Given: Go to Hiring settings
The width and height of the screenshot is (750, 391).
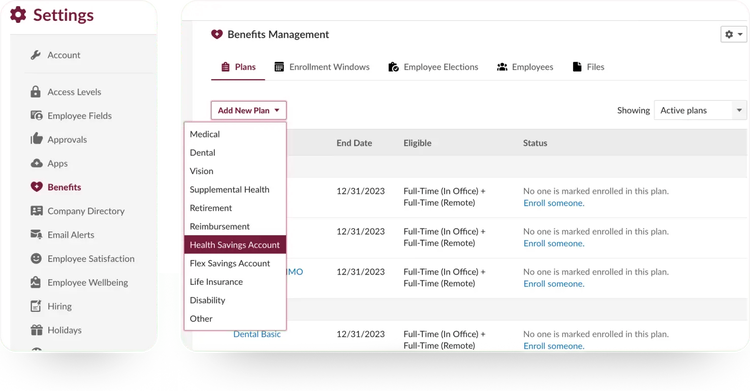Looking at the screenshot, I should point(59,306).
